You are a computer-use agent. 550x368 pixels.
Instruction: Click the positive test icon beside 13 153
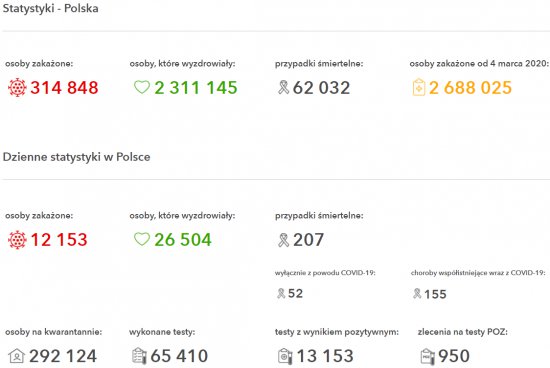pyautogui.click(x=285, y=356)
